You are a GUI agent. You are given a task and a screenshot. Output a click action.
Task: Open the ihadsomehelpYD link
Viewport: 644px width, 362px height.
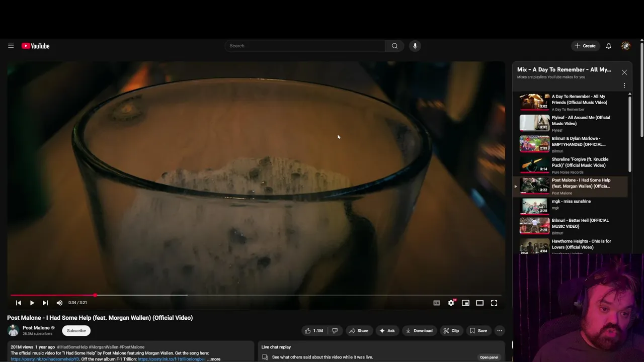pyautogui.click(x=45, y=359)
